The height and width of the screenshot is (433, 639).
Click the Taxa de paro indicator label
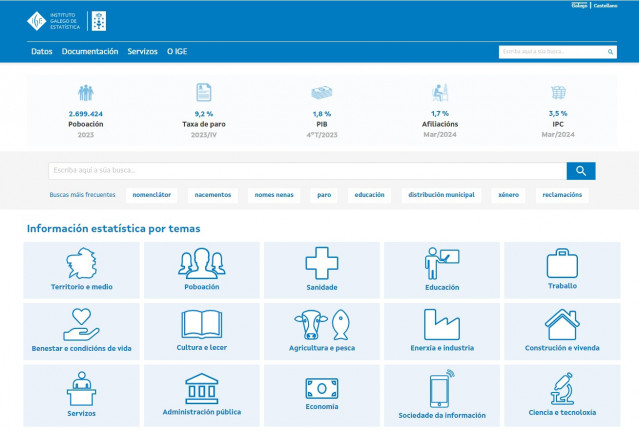coord(204,124)
